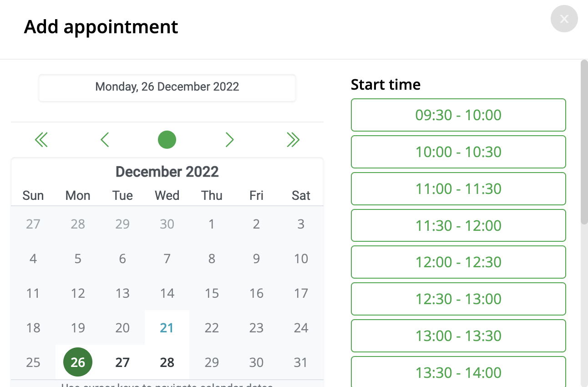The height and width of the screenshot is (387, 588).
Task: Click the time slot list scrollbar
Action: pyautogui.click(x=584, y=142)
